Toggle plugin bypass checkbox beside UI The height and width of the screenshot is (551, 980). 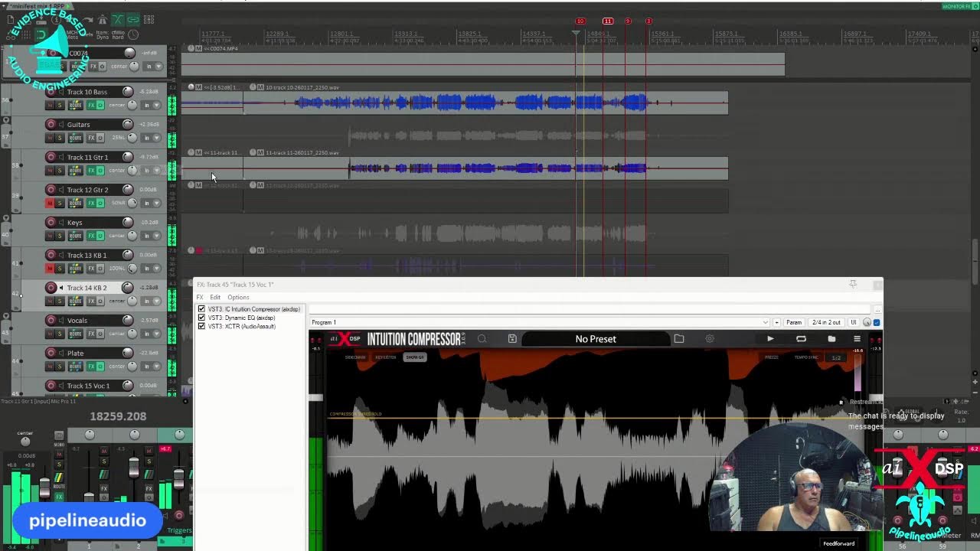[877, 322]
